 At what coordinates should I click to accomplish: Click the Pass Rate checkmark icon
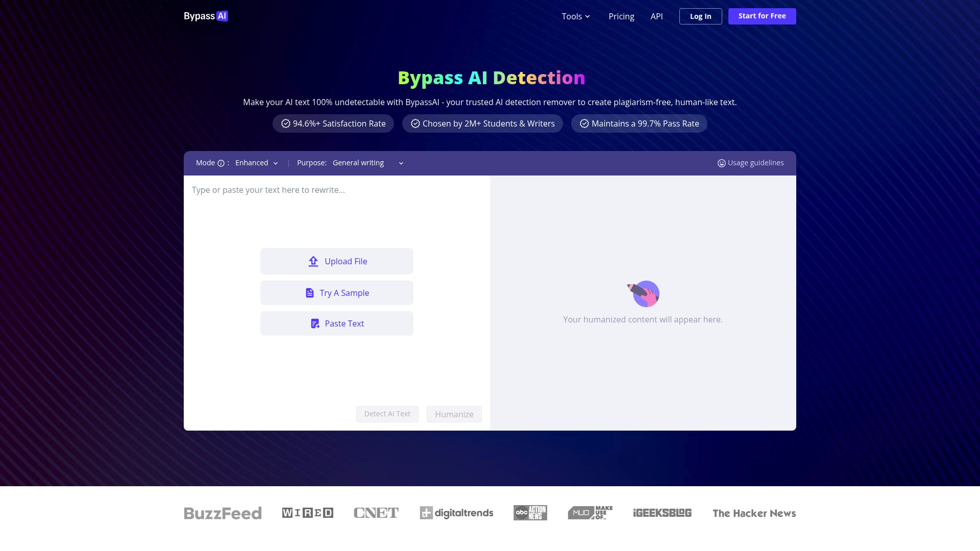click(584, 123)
